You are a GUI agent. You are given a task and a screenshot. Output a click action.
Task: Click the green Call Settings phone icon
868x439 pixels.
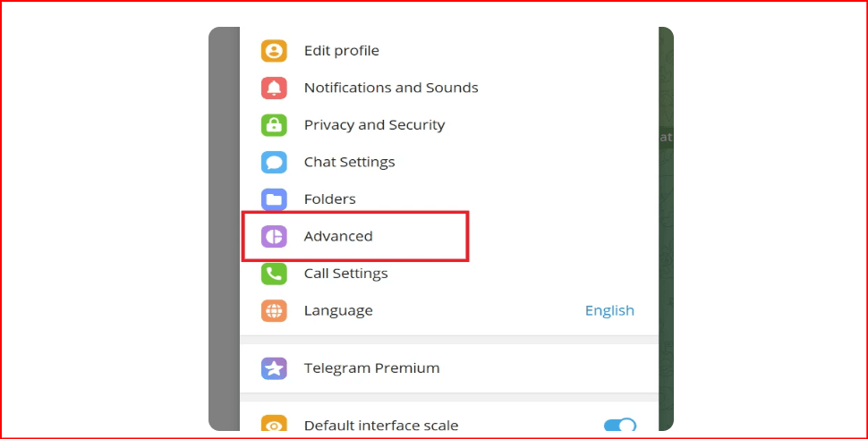tap(274, 274)
